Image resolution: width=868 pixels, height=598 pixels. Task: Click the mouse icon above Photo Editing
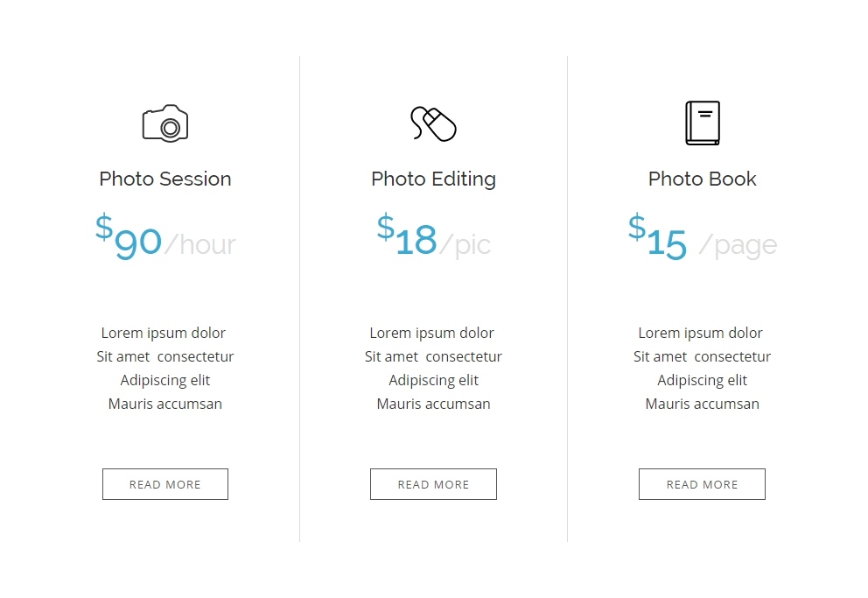click(x=433, y=123)
